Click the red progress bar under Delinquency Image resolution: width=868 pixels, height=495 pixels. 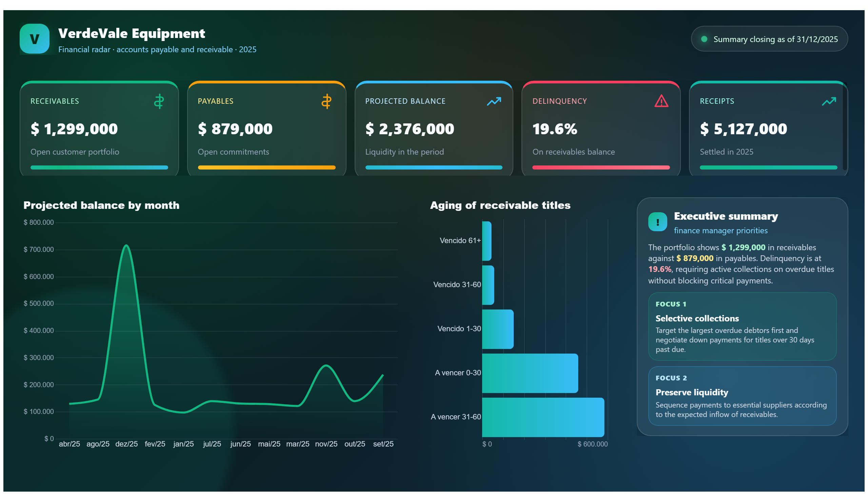tap(601, 167)
